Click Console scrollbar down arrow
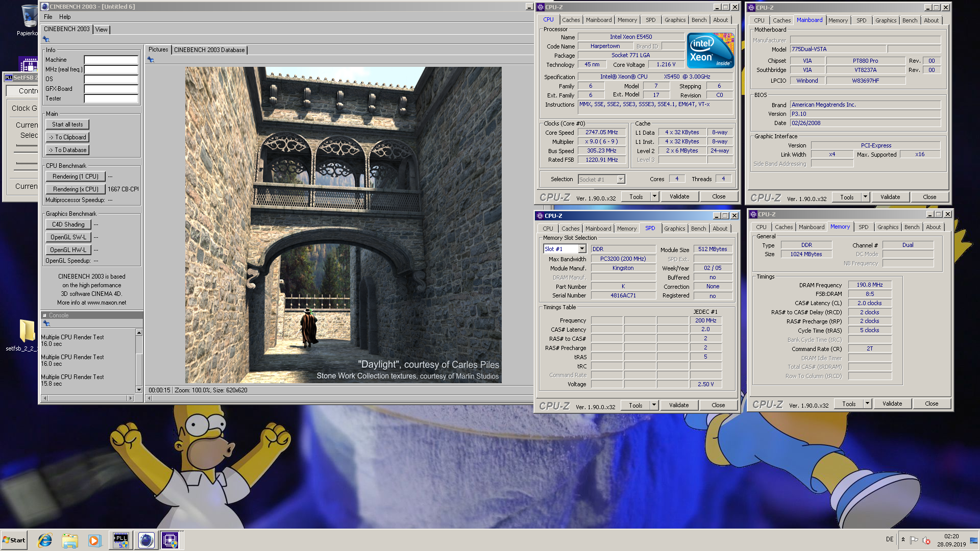The image size is (980, 551). (x=138, y=390)
